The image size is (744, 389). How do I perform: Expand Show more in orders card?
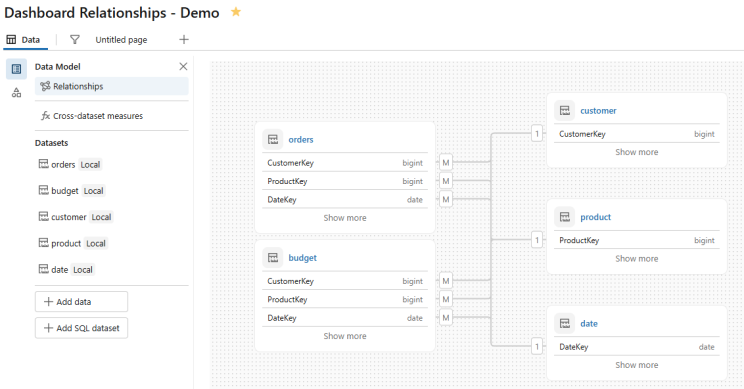tap(345, 218)
